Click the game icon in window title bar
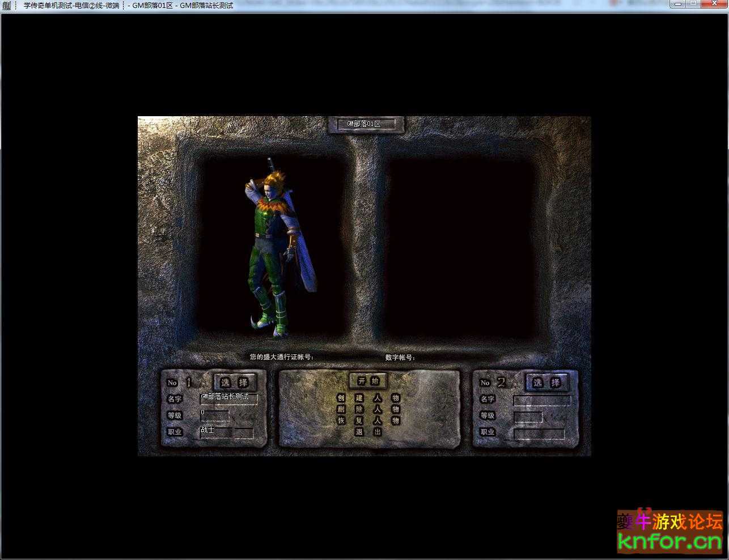This screenshot has height=560, width=729. [6, 5]
